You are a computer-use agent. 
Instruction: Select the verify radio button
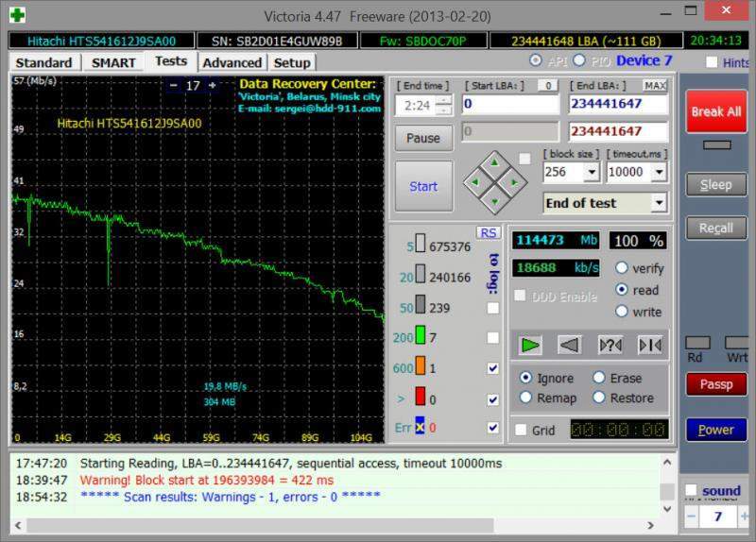tap(622, 268)
